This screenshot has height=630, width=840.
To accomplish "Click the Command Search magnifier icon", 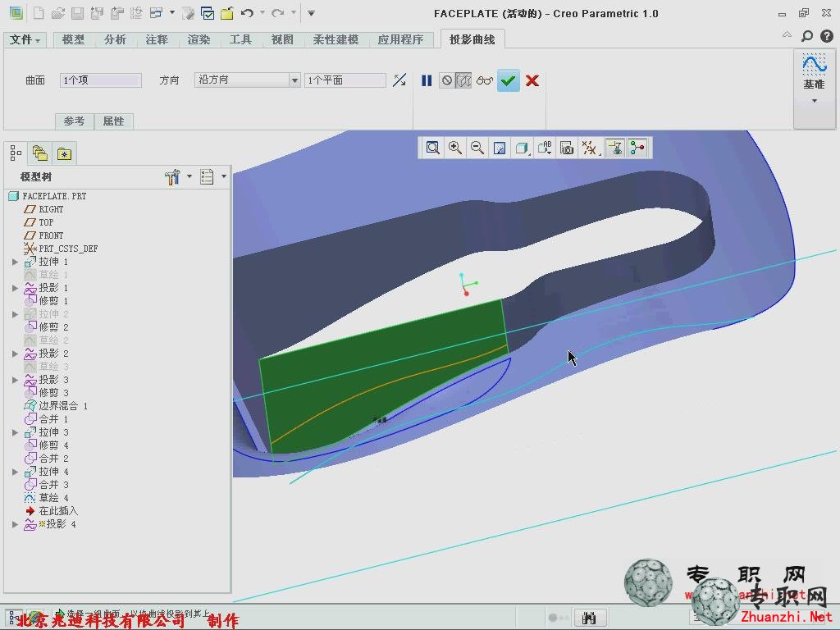I will (x=807, y=36).
